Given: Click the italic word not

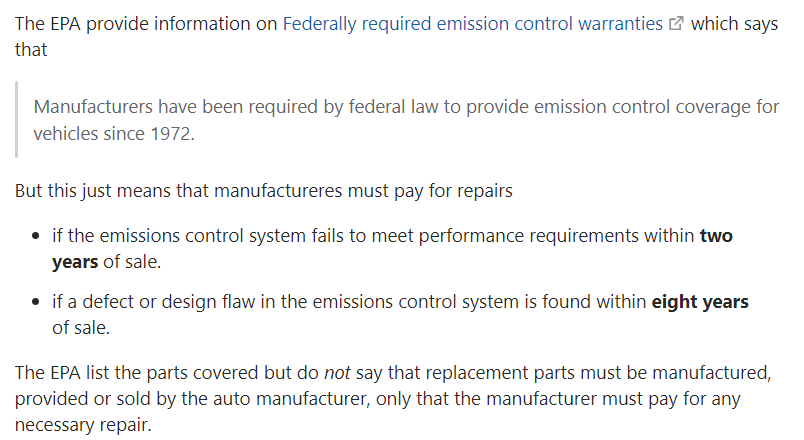Looking at the screenshot, I should 337,373.
